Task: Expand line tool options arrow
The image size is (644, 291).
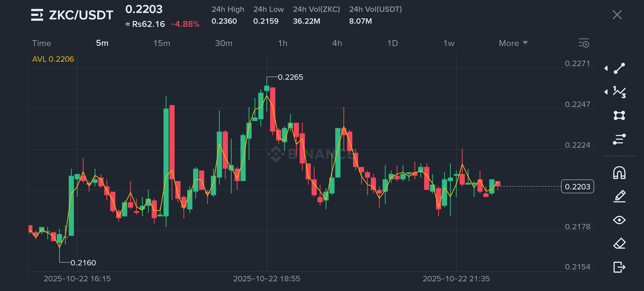Action: tap(606, 68)
